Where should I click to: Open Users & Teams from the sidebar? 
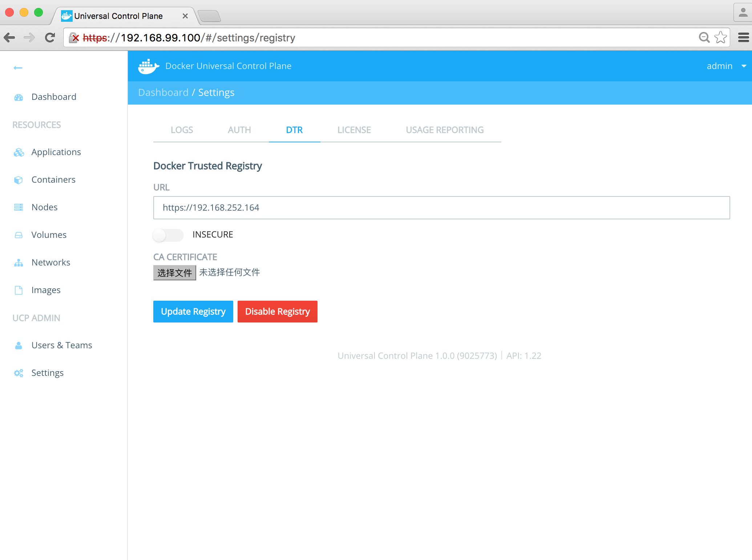click(62, 345)
